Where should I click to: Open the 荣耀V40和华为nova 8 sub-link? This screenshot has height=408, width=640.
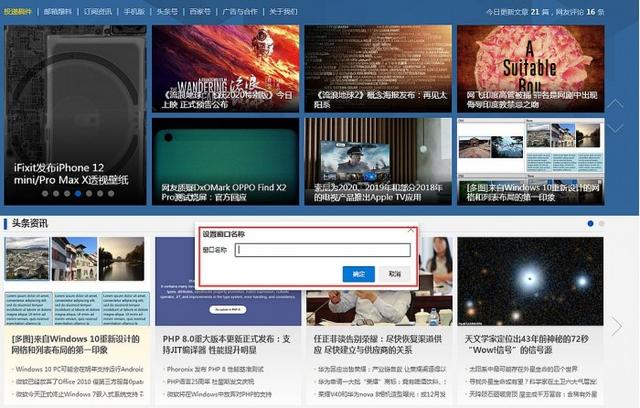(382, 395)
